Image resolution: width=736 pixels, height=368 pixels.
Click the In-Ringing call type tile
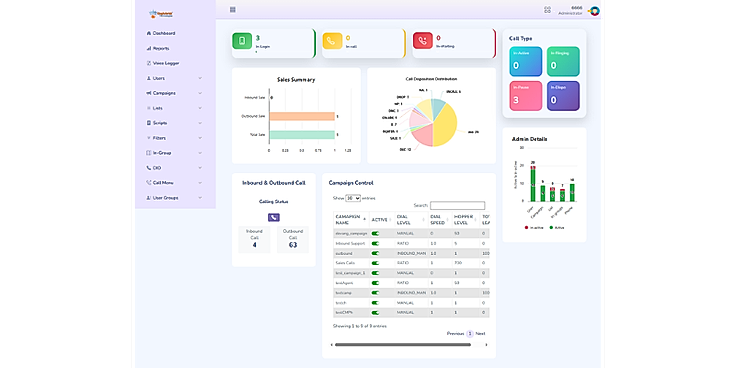coord(563,61)
